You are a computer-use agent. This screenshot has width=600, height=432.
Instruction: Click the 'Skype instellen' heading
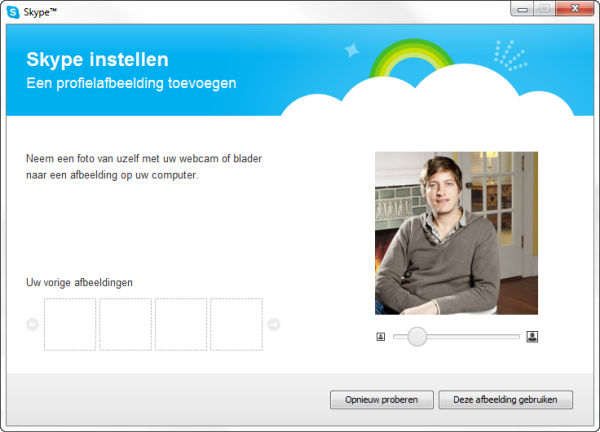(97, 59)
